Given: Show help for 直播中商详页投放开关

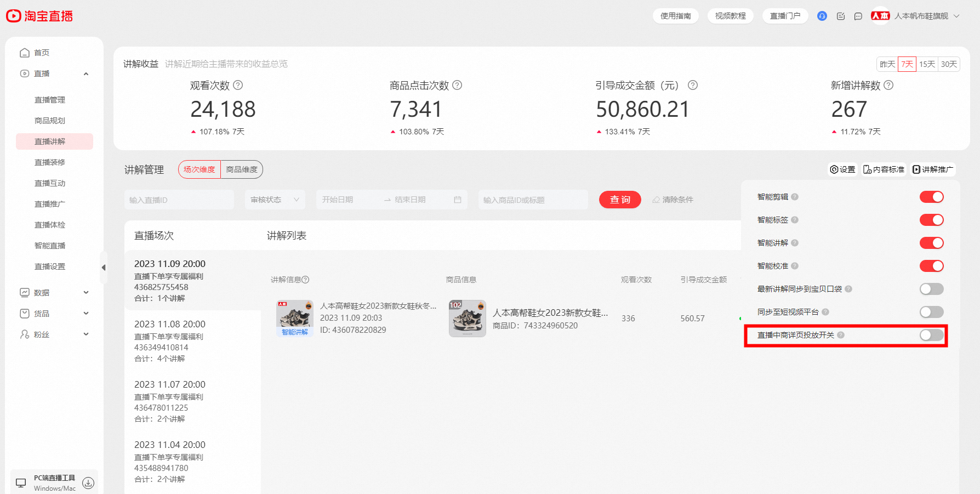Looking at the screenshot, I should click(x=841, y=335).
